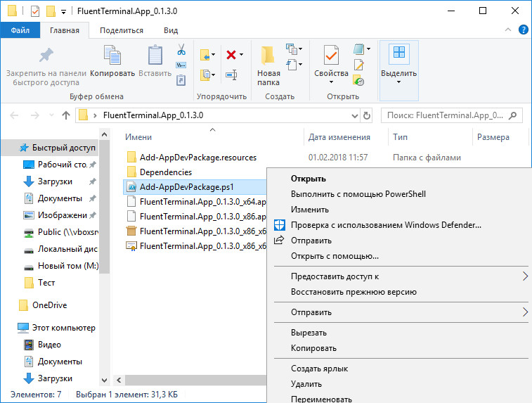Select Этот компьютер in navigation pane
532x403 pixels.
pos(57,328)
